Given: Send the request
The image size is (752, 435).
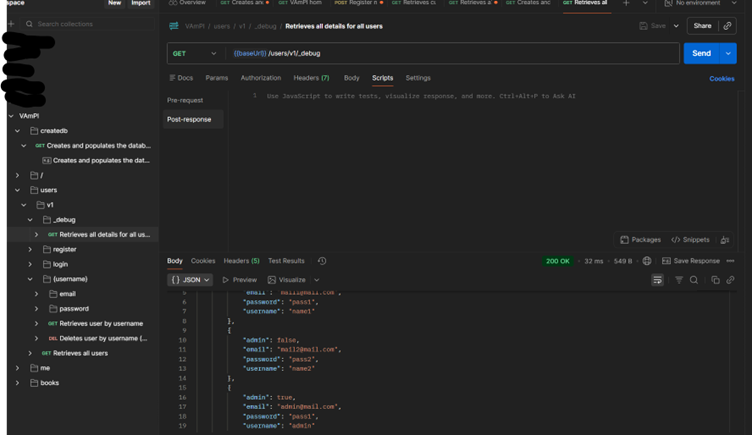Looking at the screenshot, I should pyautogui.click(x=701, y=53).
